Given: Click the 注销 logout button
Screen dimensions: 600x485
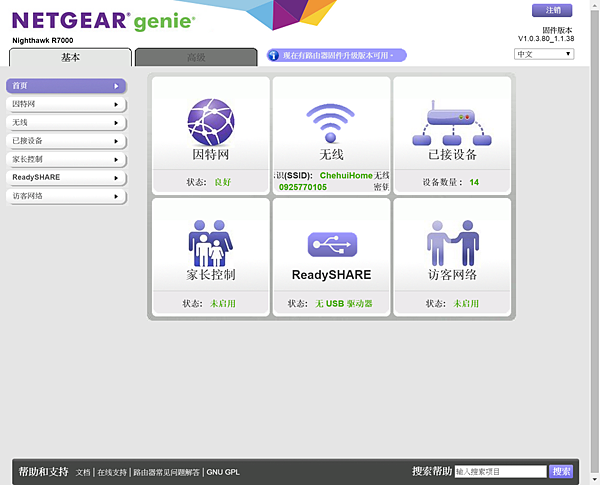Looking at the screenshot, I should coord(552,10).
